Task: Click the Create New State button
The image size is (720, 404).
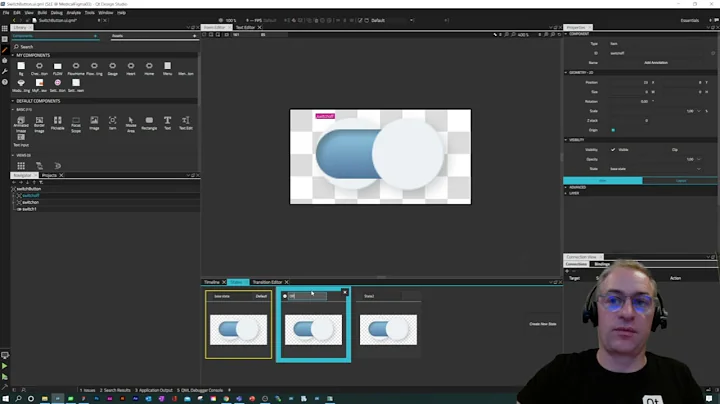Action: [543, 324]
